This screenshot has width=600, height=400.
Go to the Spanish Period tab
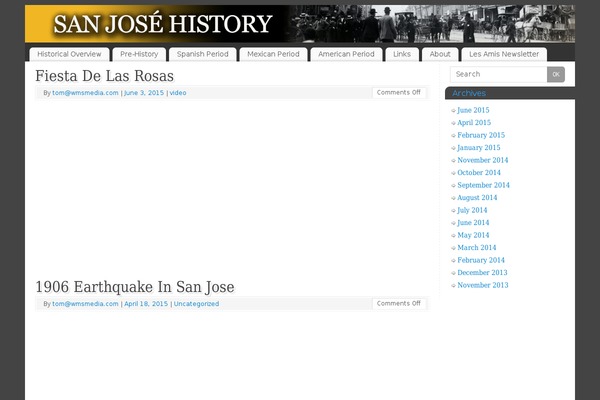[202, 54]
